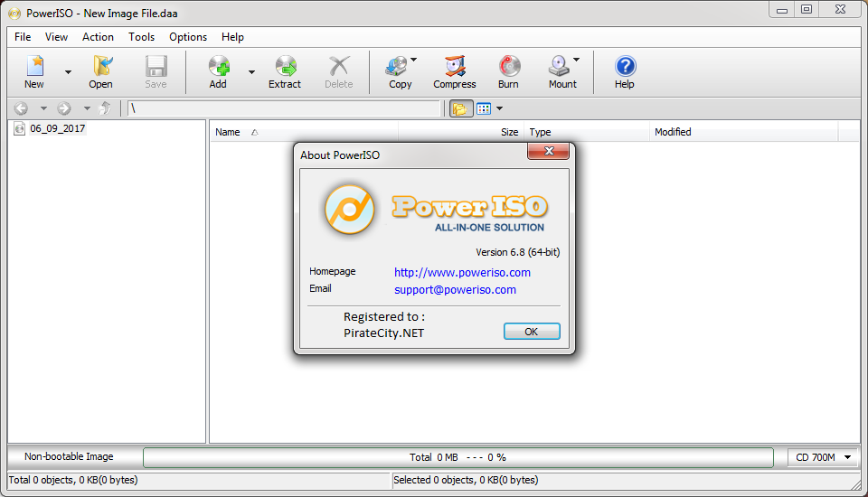Image resolution: width=868 pixels, height=497 pixels.
Task: Expand the view mode dropdown arrow
Action: (x=499, y=108)
